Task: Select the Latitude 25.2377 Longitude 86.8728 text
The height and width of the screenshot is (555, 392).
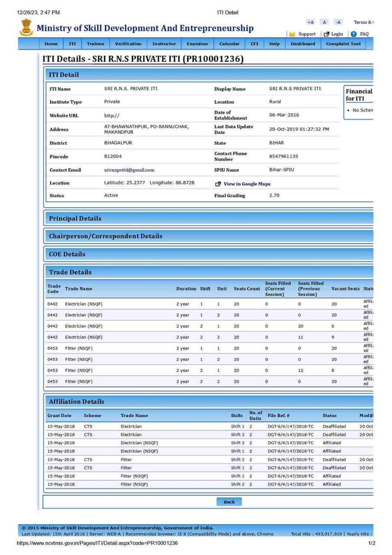Action: pyautogui.click(x=149, y=183)
